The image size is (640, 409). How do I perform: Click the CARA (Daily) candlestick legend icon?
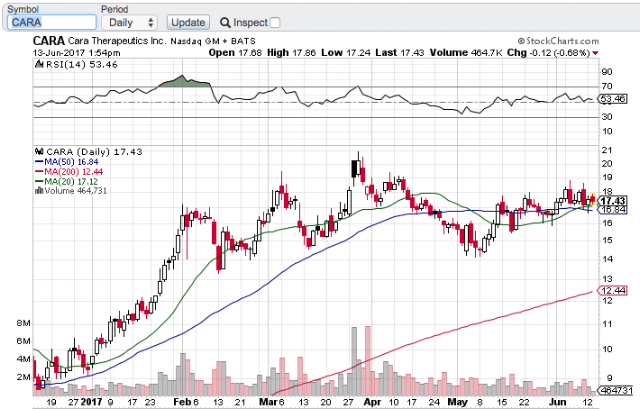tap(40, 152)
